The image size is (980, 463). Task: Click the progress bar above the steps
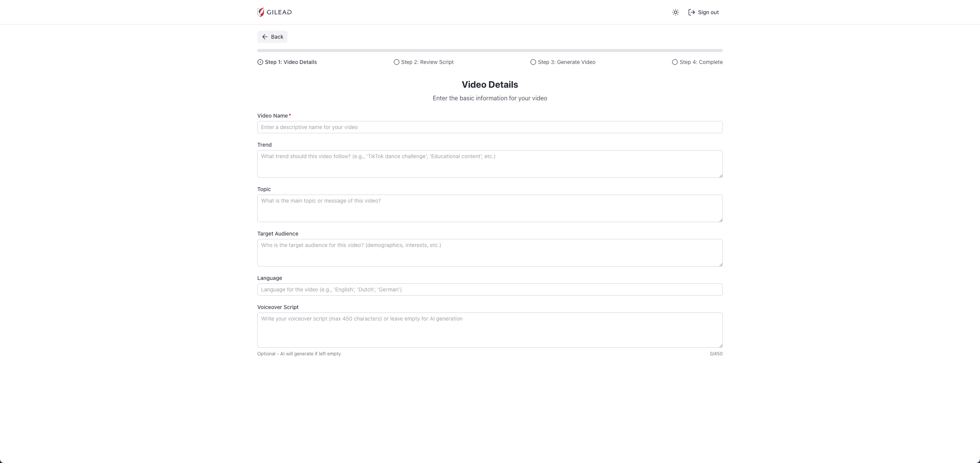tap(489, 50)
